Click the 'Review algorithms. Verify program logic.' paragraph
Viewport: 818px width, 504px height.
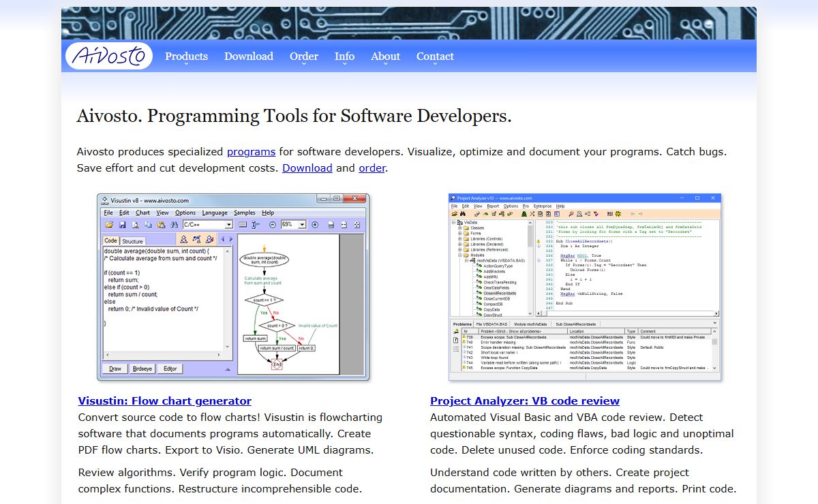coord(220,481)
